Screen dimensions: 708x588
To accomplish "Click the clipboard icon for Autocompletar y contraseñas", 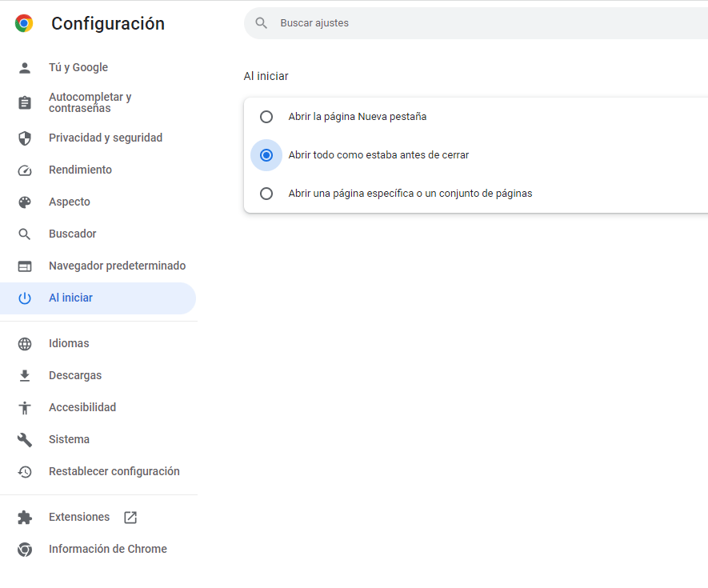I will point(25,102).
